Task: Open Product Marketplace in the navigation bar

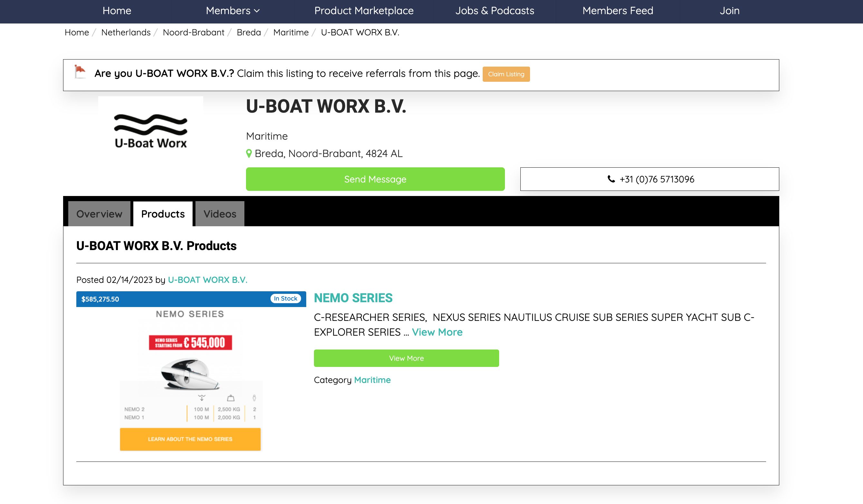Action: [x=364, y=11]
